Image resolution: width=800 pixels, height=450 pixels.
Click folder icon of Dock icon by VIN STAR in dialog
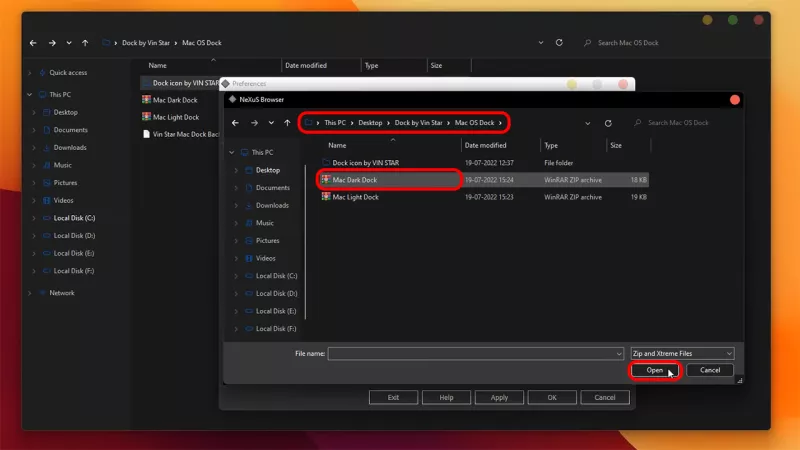coord(326,163)
